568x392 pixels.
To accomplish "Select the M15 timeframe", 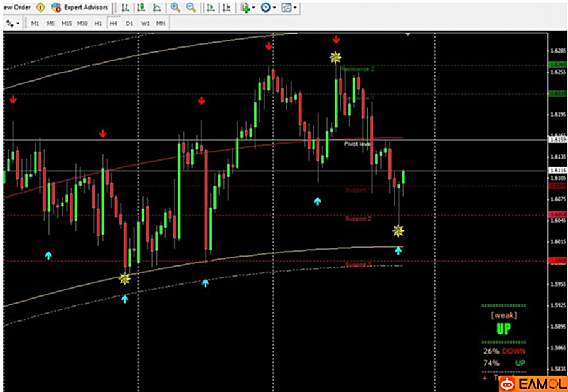I will (66, 23).
